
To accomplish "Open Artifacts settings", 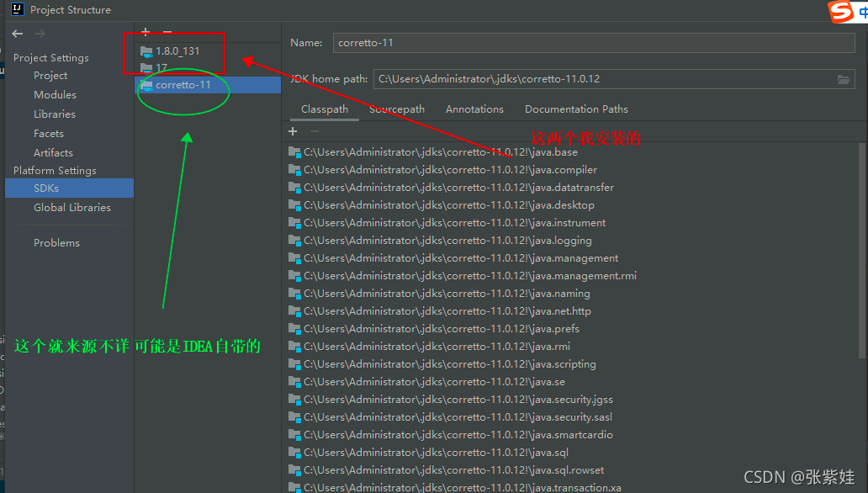I will pos(53,153).
